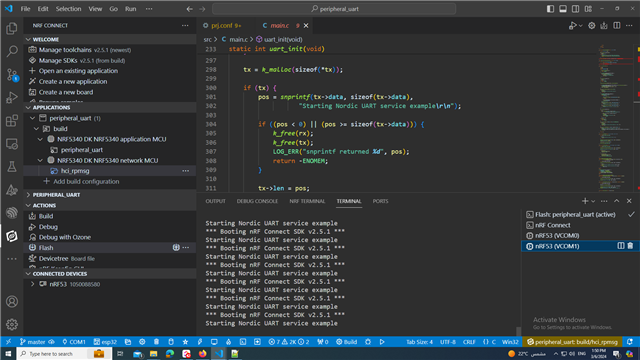Expand the nRF53 connected device
Screen dimensions: 640x360
(x=33, y=284)
